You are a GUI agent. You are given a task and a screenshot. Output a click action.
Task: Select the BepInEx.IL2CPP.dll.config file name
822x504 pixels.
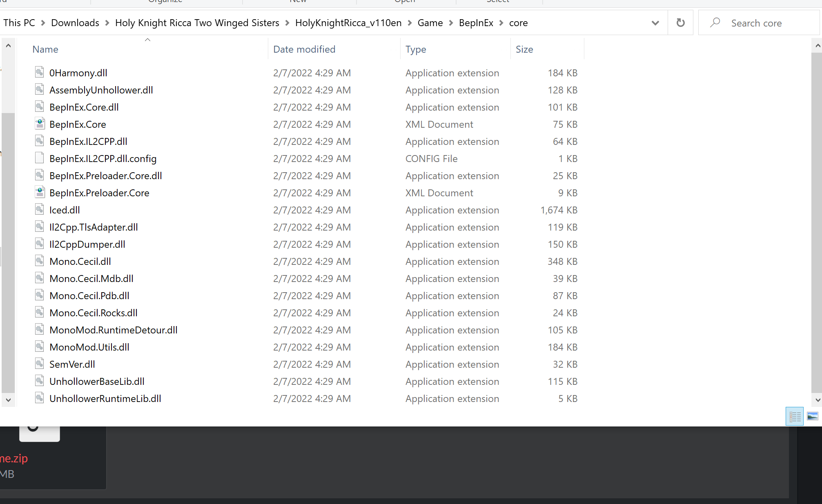click(103, 159)
